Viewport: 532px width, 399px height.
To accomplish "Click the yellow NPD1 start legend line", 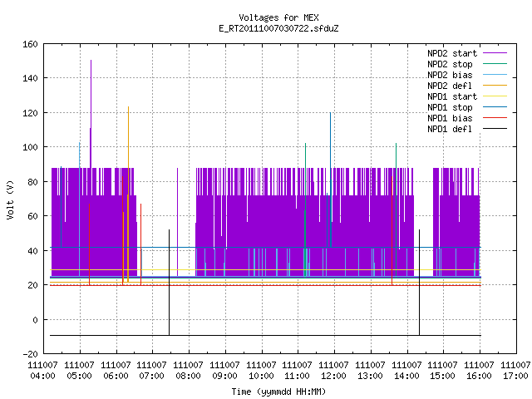I will [495, 96].
